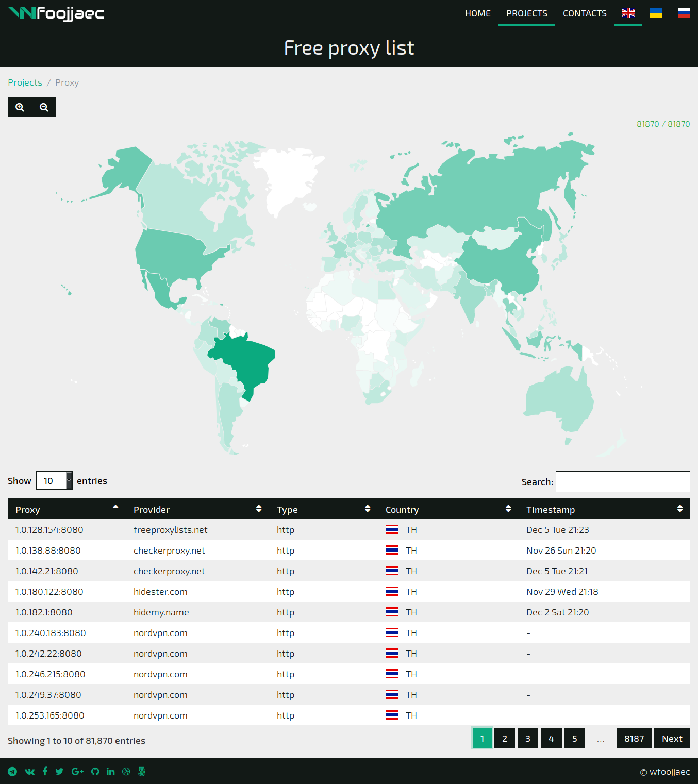Click the Twitter bird icon
This screenshot has width=698, height=784.
click(59, 771)
